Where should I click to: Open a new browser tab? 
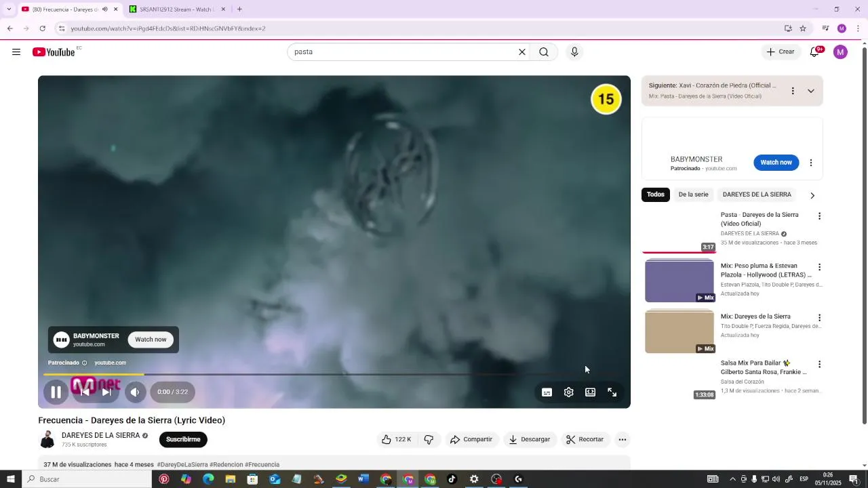coord(239,9)
